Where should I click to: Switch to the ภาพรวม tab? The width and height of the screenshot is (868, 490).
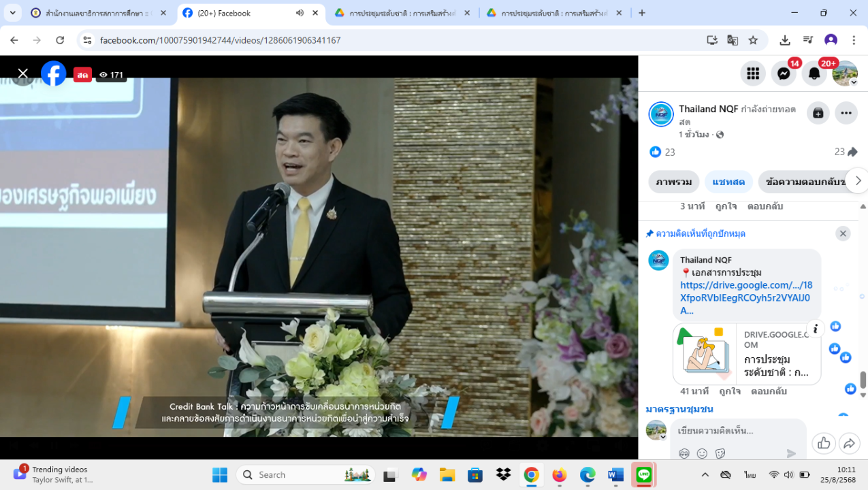674,182
